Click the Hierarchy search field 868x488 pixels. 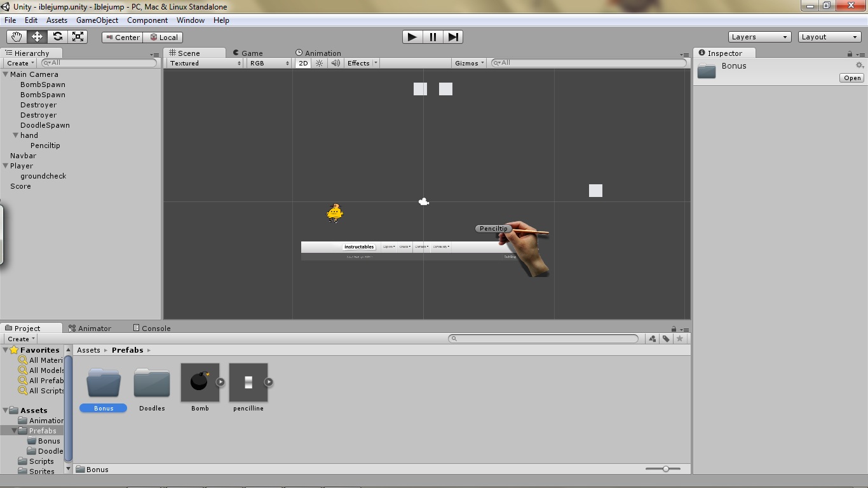pyautogui.click(x=98, y=63)
